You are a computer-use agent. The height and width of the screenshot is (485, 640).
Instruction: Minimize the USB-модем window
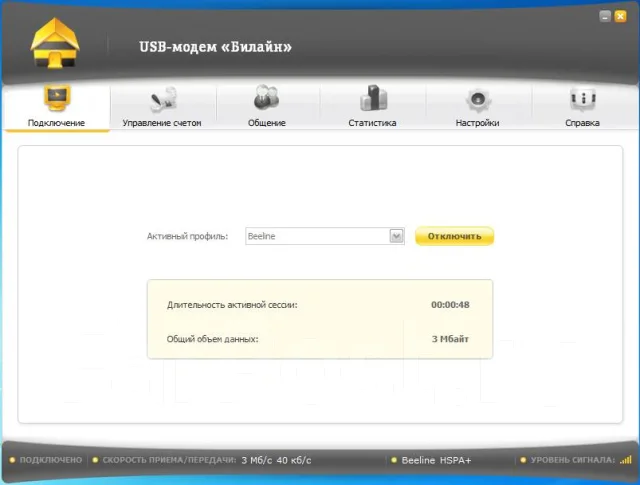click(605, 16)
